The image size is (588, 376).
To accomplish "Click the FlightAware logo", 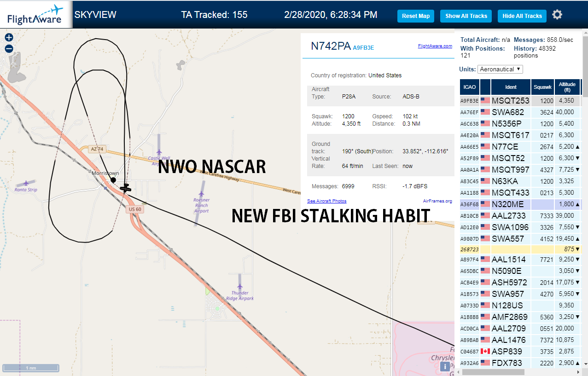I will point(35,15).
